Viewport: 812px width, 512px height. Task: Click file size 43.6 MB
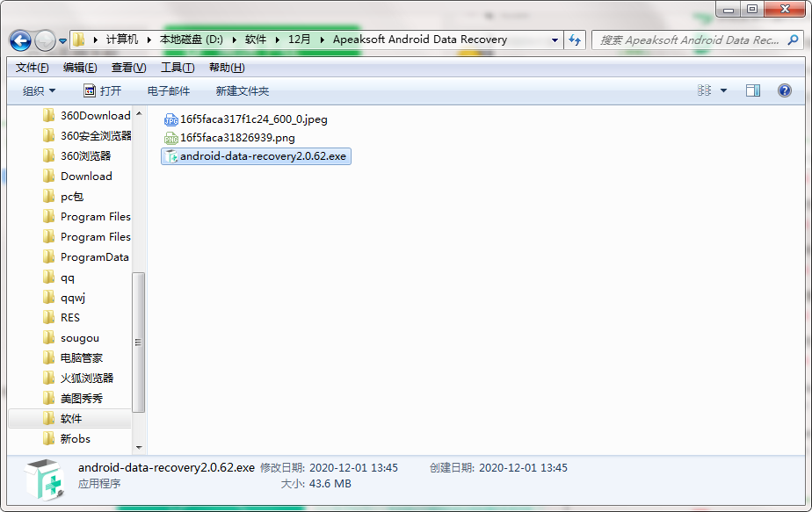[x=330, y=484]
